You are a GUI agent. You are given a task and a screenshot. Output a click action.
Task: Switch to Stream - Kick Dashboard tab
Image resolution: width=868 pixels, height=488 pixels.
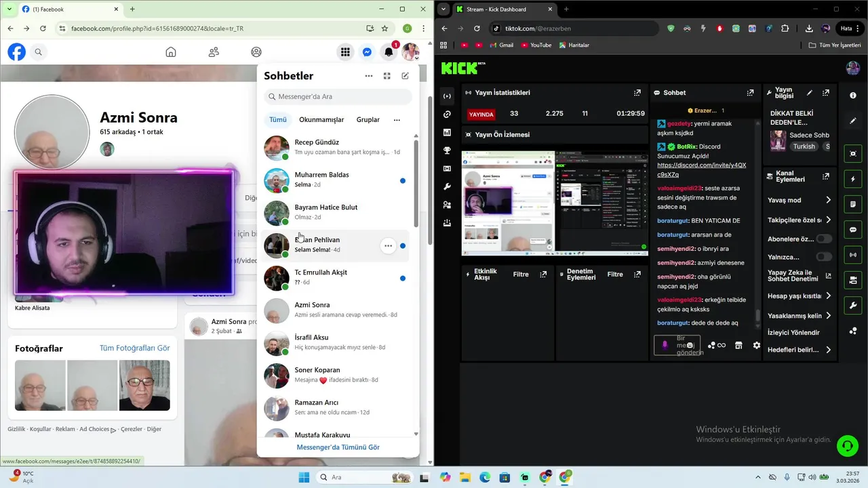tap(505, 9)
